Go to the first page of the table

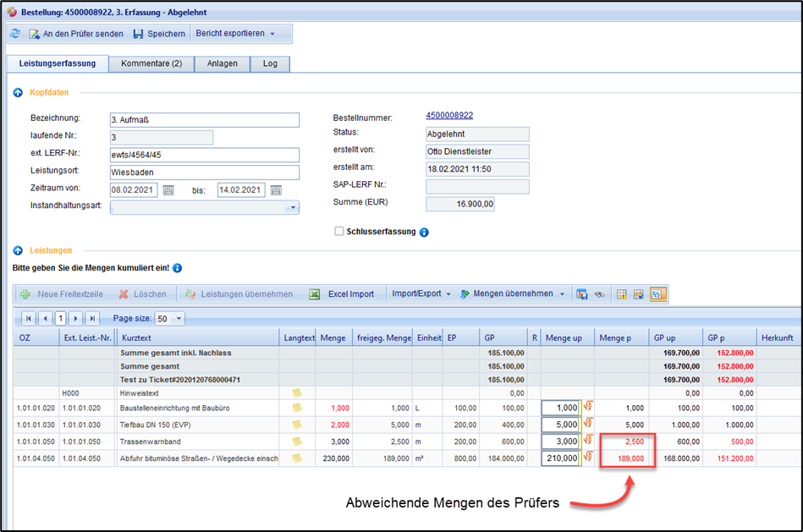(28, 319)
